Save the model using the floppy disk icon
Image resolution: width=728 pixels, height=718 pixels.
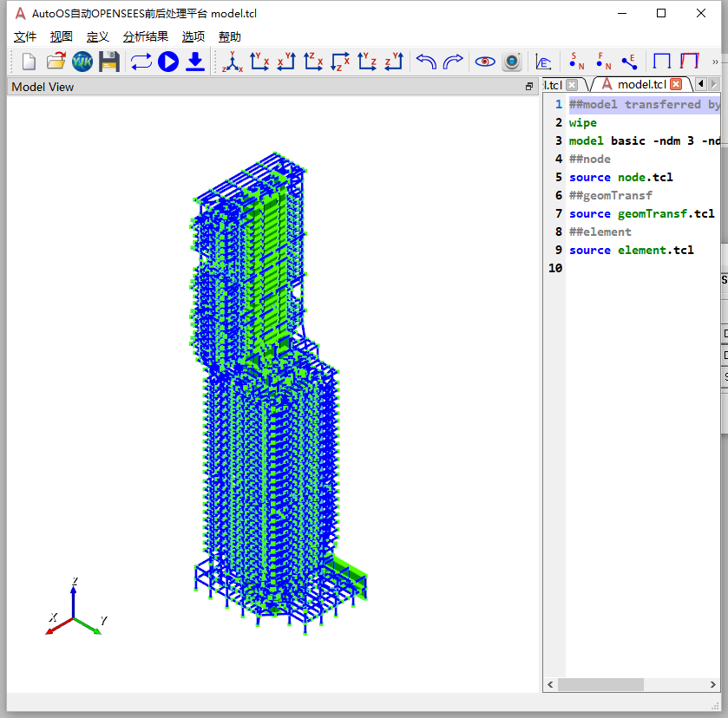[x=109, y=62]
